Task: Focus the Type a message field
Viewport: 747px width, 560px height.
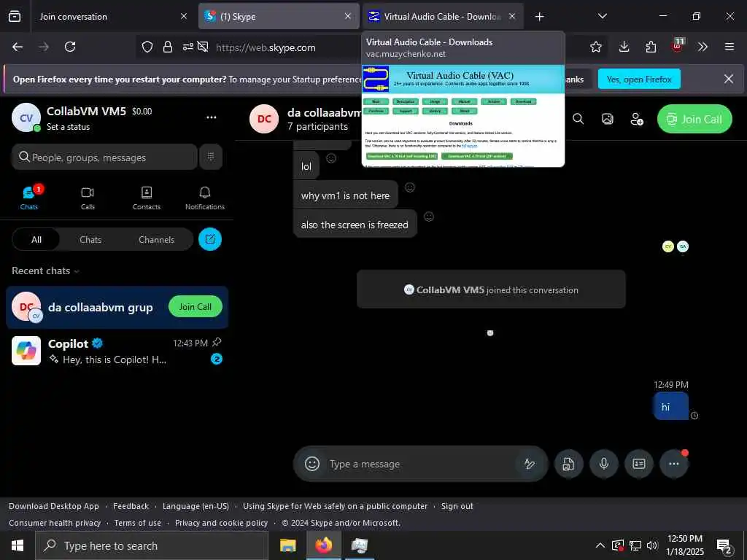Action: tap(419, 464)
